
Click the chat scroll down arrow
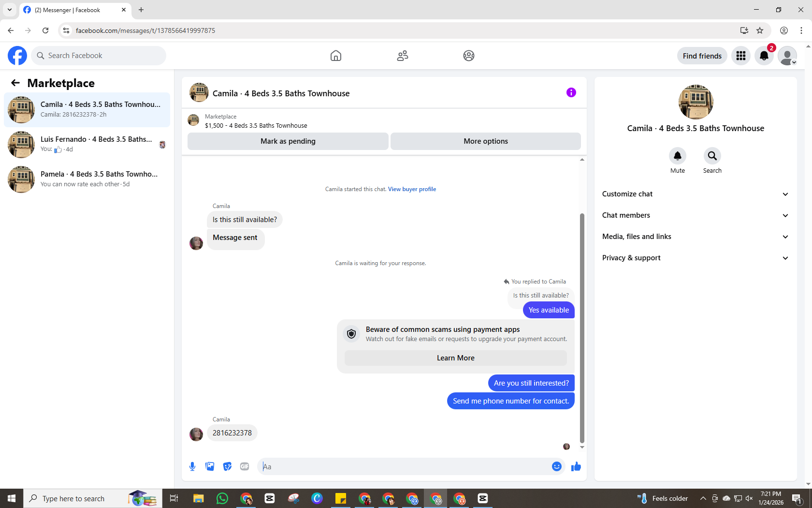point(582,448)
